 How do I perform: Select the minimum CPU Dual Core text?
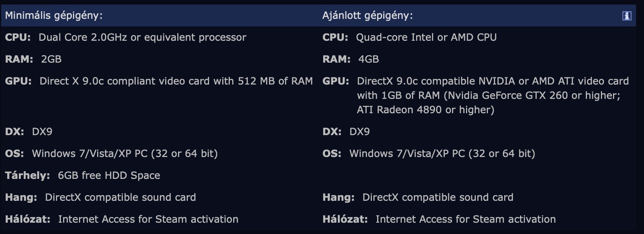click(x=142, y=37)
